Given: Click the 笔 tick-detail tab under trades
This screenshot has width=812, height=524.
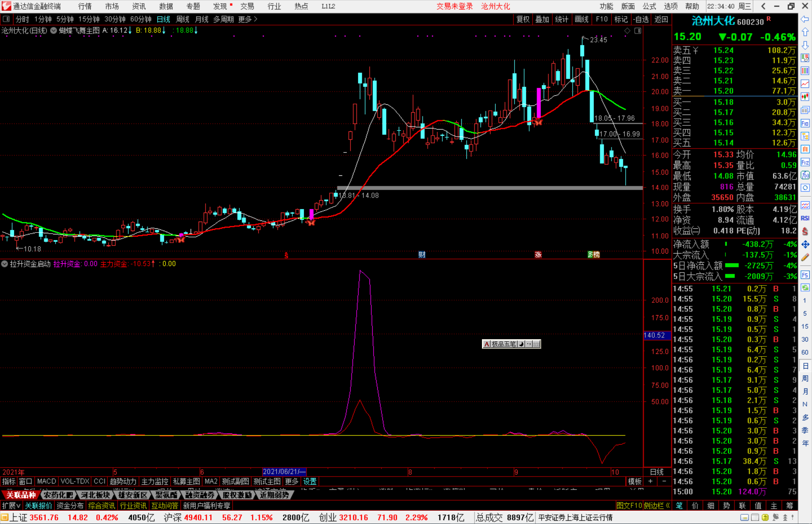Looking at the screenshot, I should 679,506.
